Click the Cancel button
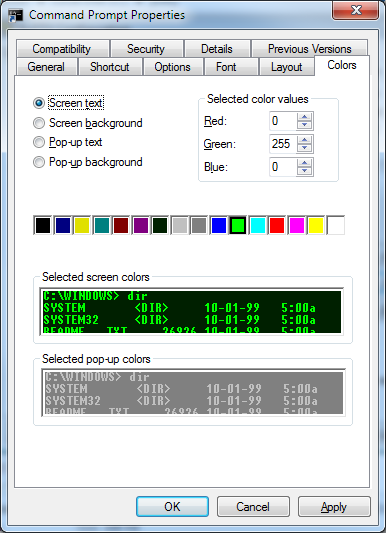 [x=253, y=507]
